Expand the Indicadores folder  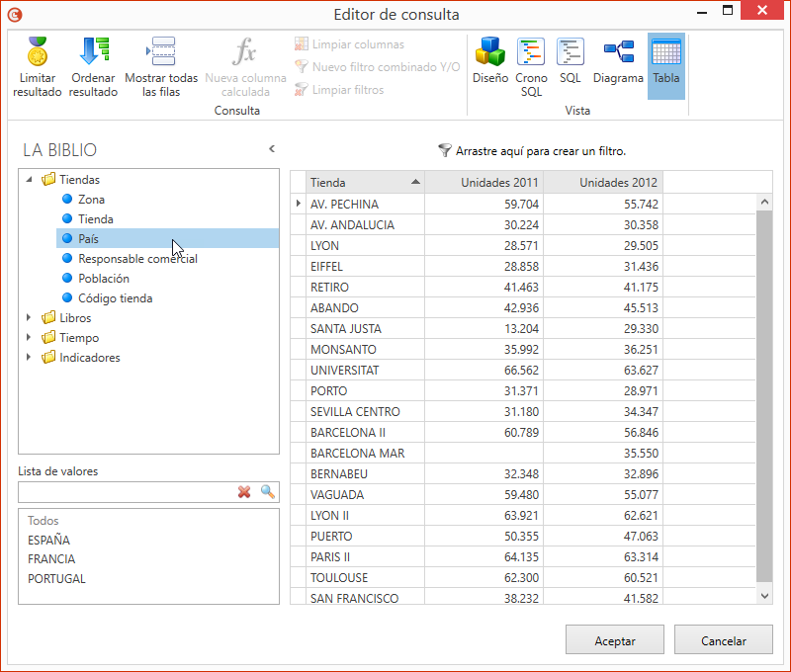click(30, 358)
